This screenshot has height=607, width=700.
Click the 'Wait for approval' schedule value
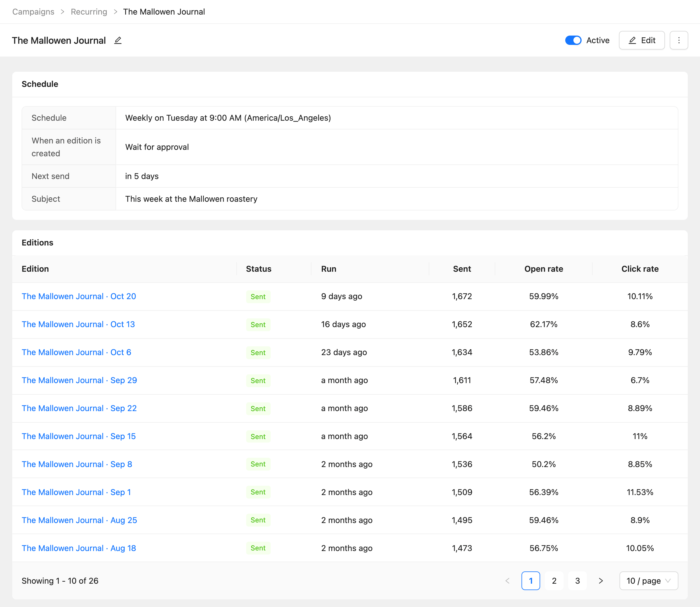click(x=157, y=147)
